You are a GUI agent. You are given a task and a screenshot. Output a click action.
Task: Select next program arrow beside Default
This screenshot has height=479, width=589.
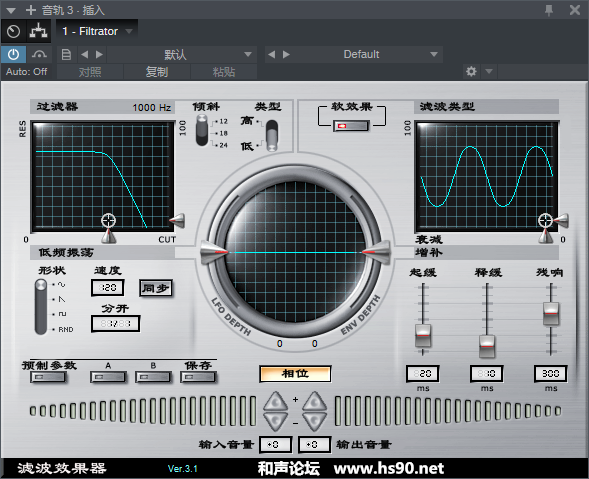click(x=286, y=55)
